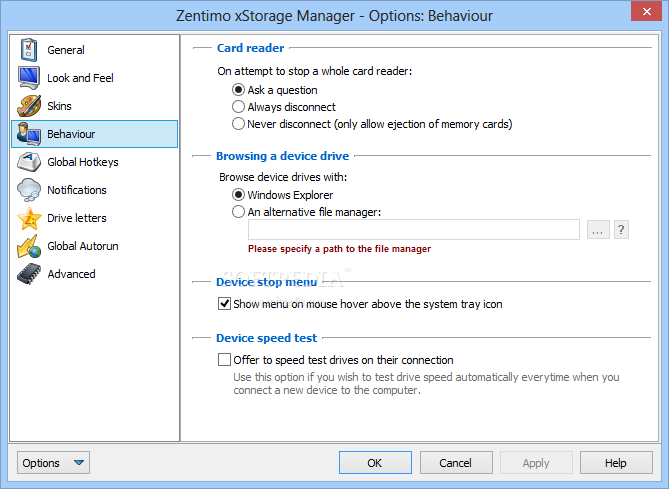This screenshot has height=489, width=669.
Task: Select the Behaviour category label
Action: pos(71,134)
